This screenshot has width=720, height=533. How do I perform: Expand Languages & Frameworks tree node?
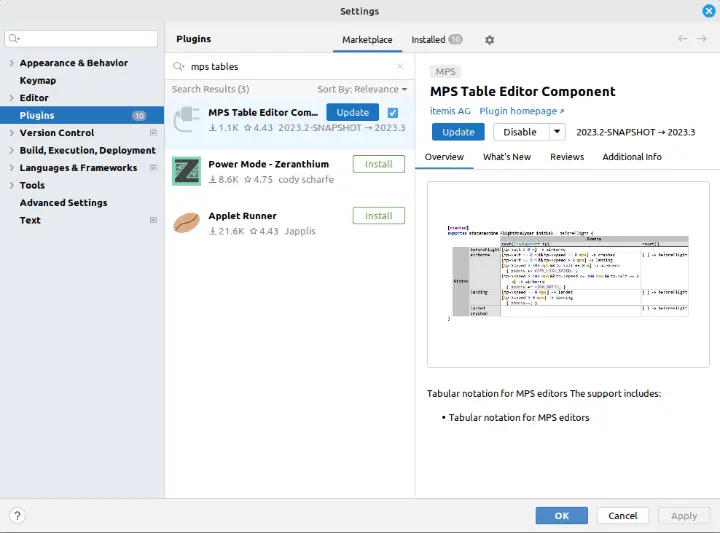pyautogui.click(x=11, y=168)
